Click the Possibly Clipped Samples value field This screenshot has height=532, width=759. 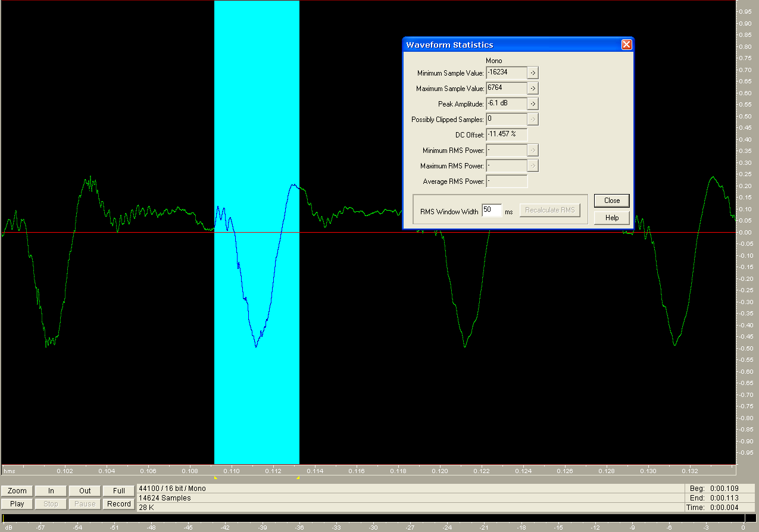[x=507, y=119]
